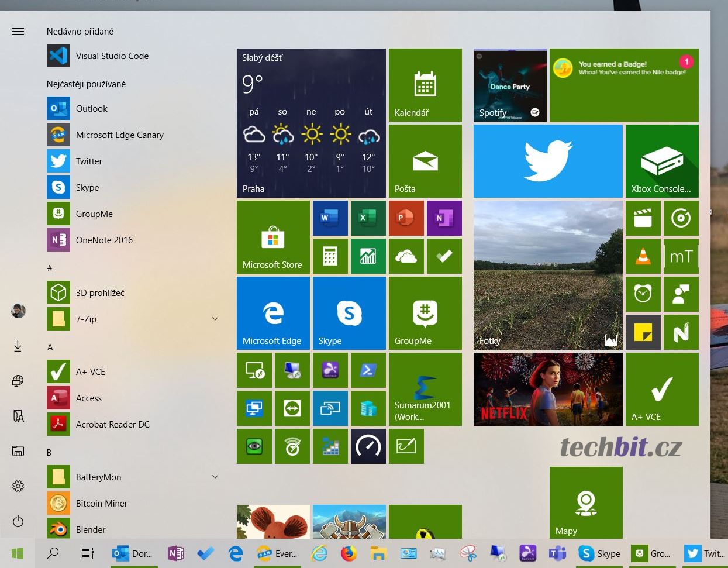This screenshot has width=728, height=568.
Task: Expand the Start menu hamburger navigation
Action: 18,32
